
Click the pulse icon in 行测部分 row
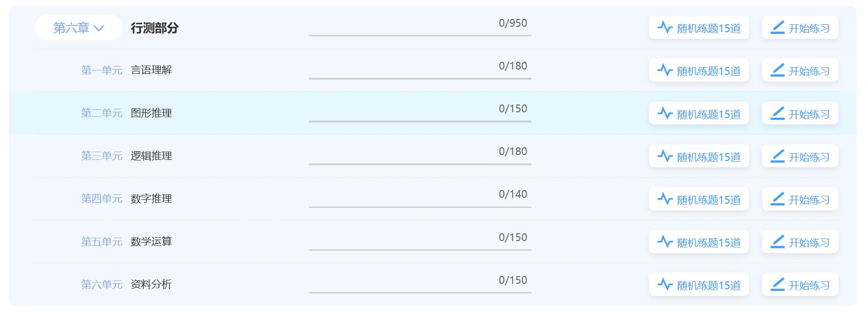665,27
